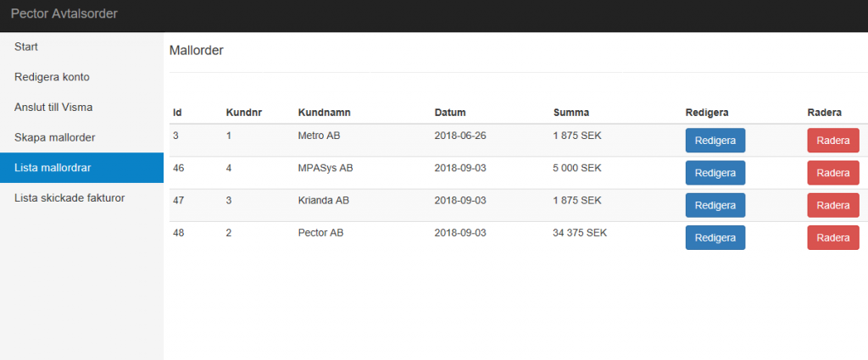
Task: Open the Start page in sidebar
Action: 81,47
